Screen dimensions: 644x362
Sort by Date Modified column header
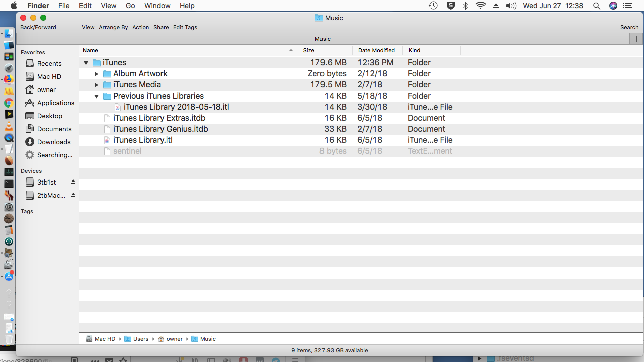376,50
